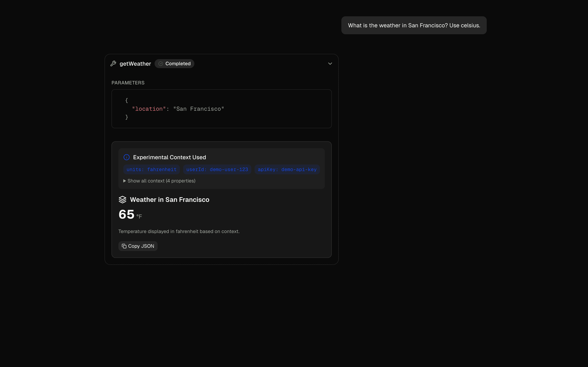Image resolution: width=588 pixels, height=367 pixels.
Task: Click the layers icon next to Weather in San Francisco
Action: click(x=123, y=200)
